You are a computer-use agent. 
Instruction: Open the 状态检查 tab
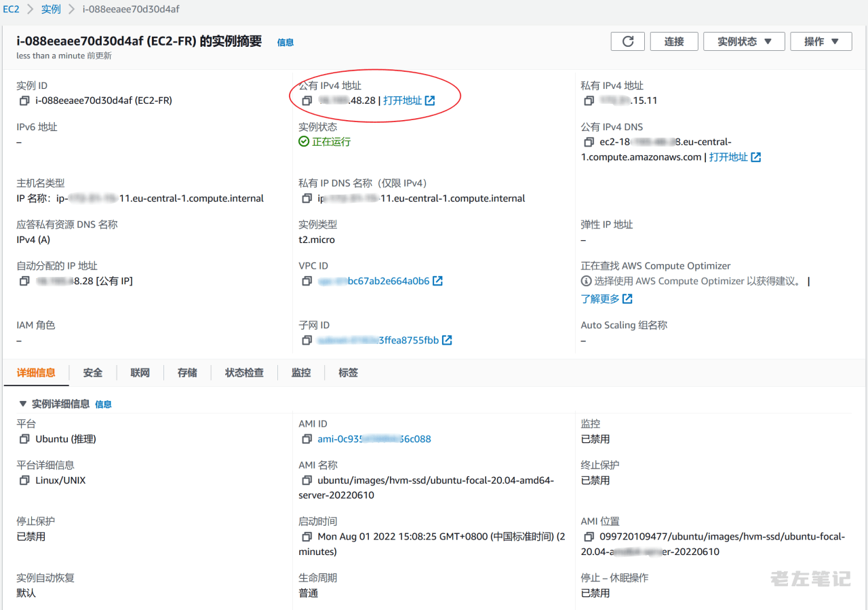244,373
